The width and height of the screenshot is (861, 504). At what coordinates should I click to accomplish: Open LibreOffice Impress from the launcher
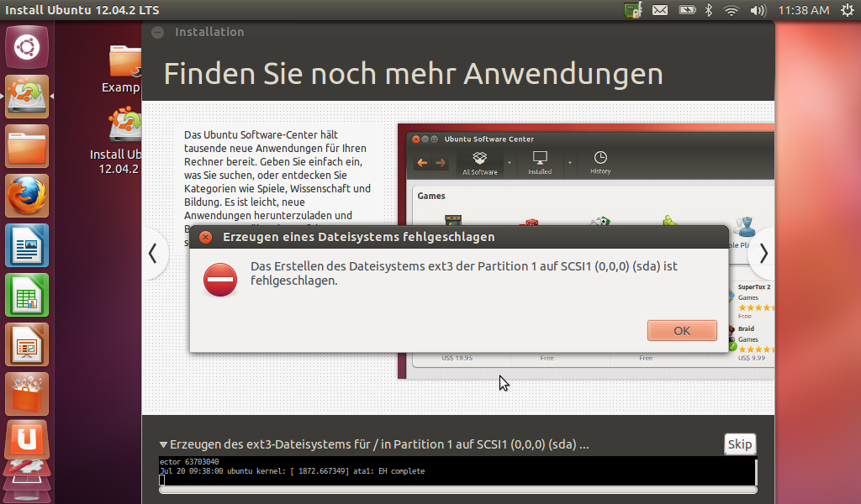tap(27, 345)
